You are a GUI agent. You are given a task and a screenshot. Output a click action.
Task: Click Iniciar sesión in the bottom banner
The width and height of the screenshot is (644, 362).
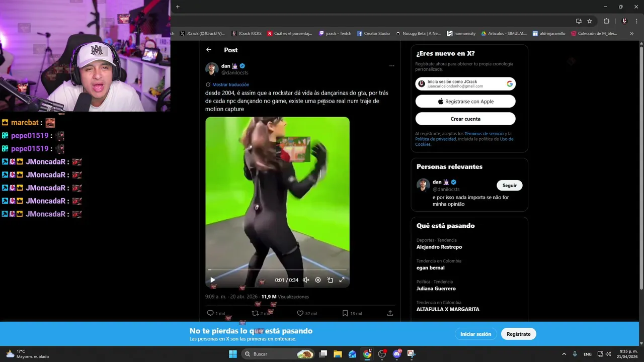(x=475, y=334)
